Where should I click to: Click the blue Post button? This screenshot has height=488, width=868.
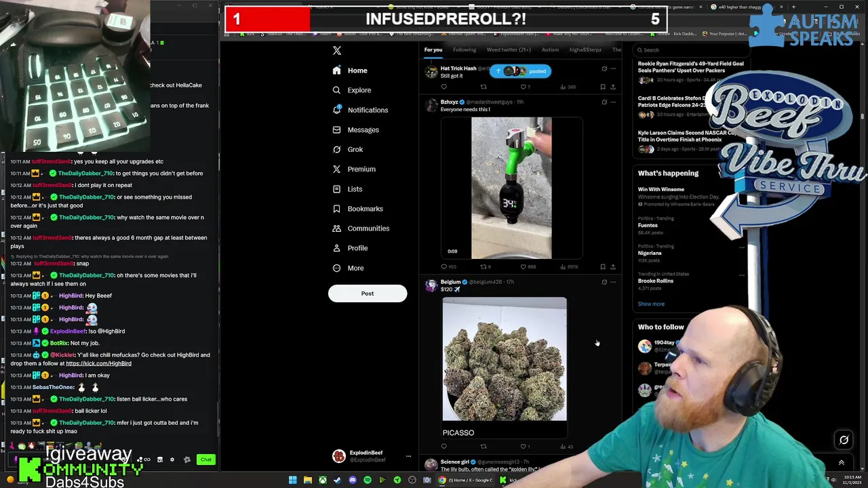coord(368,293)
